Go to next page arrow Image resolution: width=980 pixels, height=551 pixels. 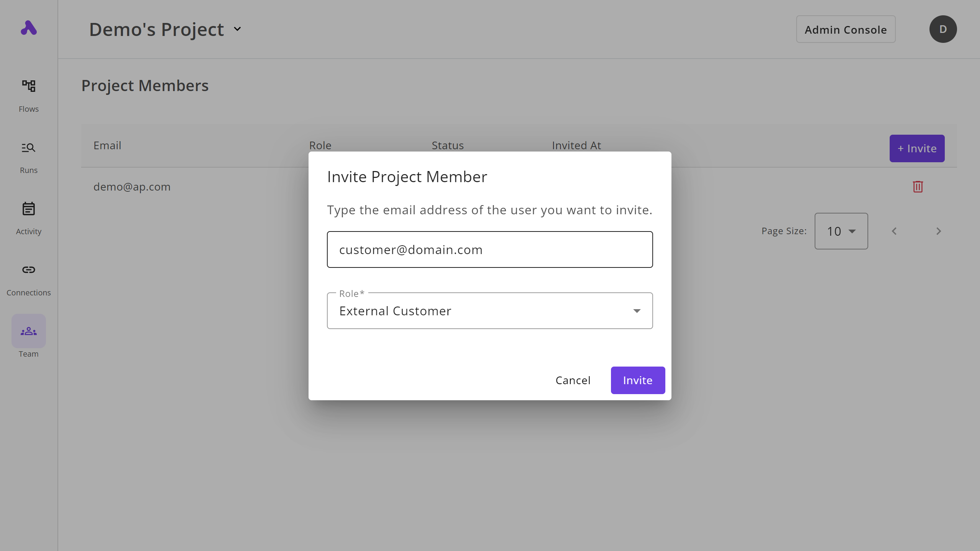938,231
